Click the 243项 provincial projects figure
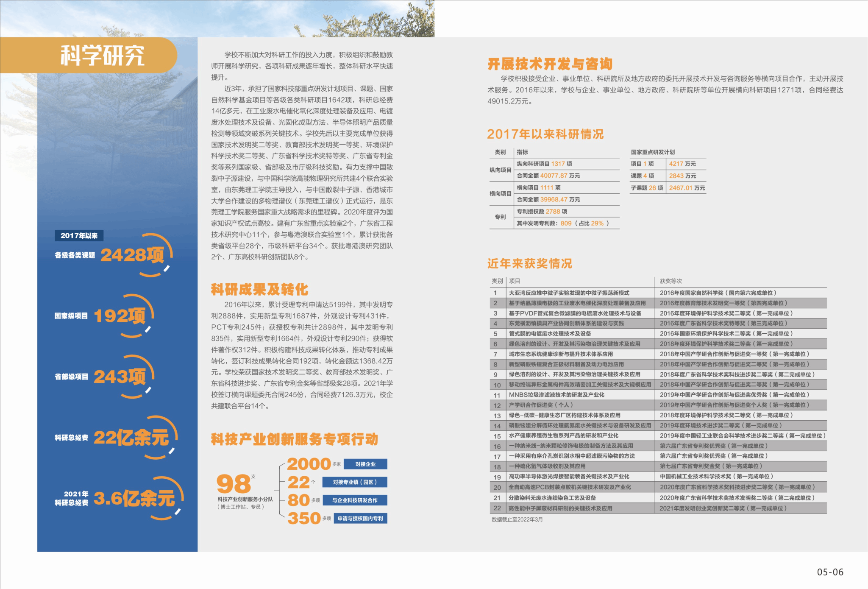 pos(120,377)
